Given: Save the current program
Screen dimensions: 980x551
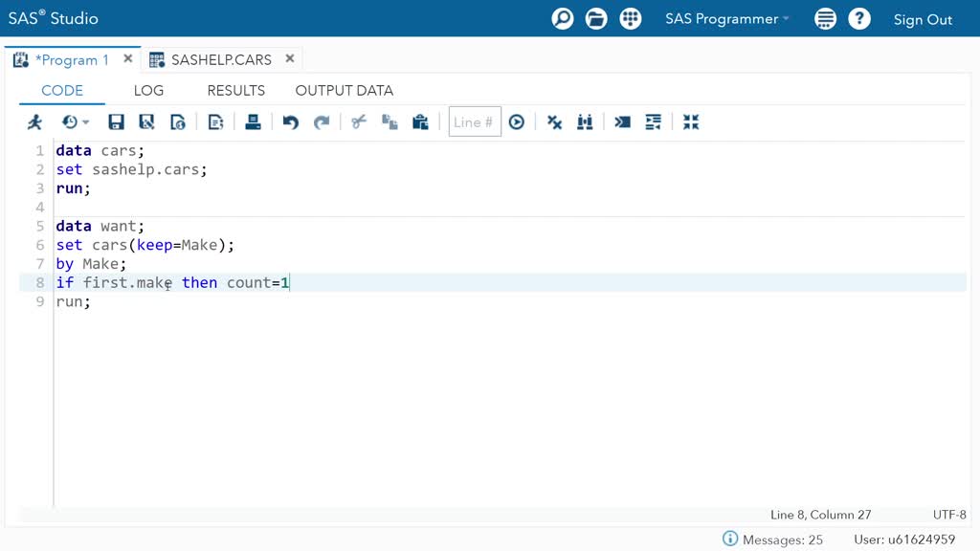Looking at the screenshot, I should tap(116, 121).
